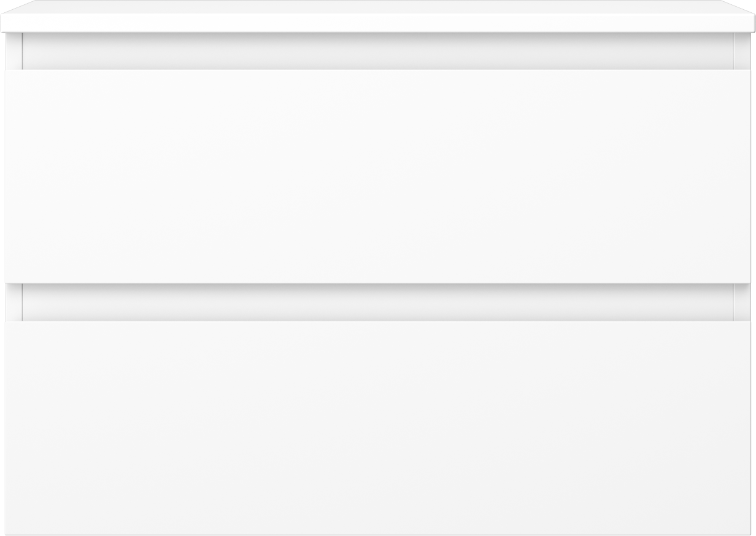756x536 pixels.
Task: Click left side panel edge between drawers
Action: tap(14, 303)
